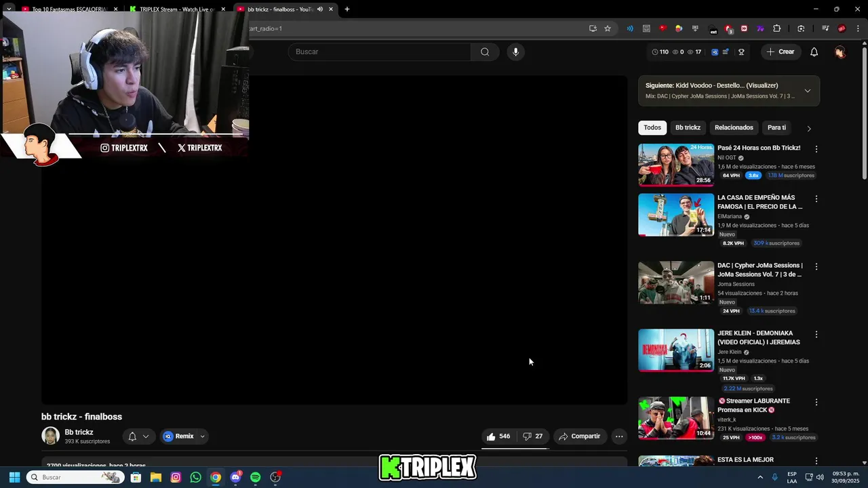Click the purple 7tv extension icon
Image resolution: width=868 pixels, height=488 pixels.
(760, 28)
